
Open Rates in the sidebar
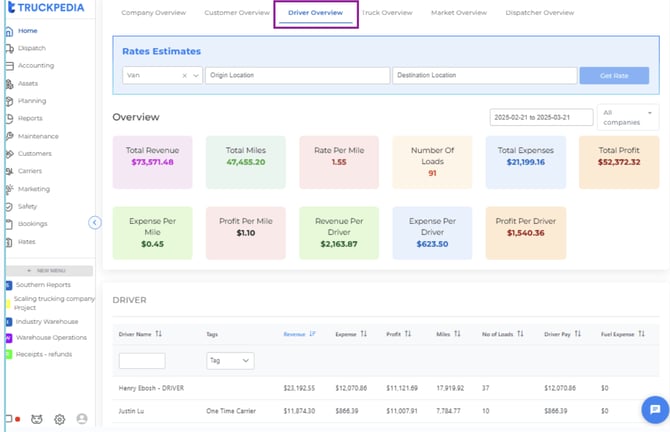(26, 242)
